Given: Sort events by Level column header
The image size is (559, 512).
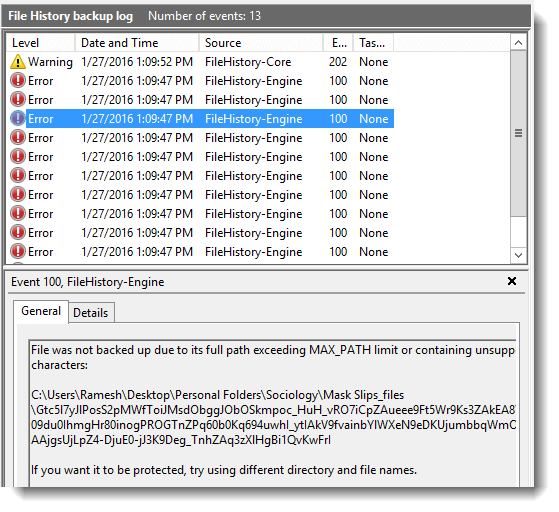Looking at the screenshot, I should [x=40, y=43].
